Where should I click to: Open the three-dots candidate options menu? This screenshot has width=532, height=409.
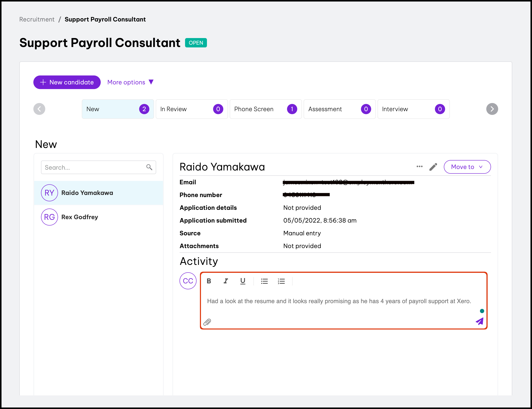coord(419,166)
